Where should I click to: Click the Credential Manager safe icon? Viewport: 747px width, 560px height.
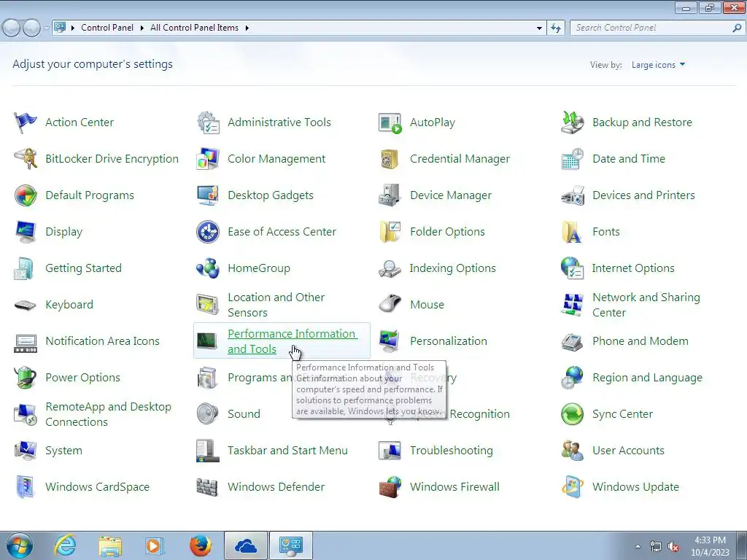(390, 158)
